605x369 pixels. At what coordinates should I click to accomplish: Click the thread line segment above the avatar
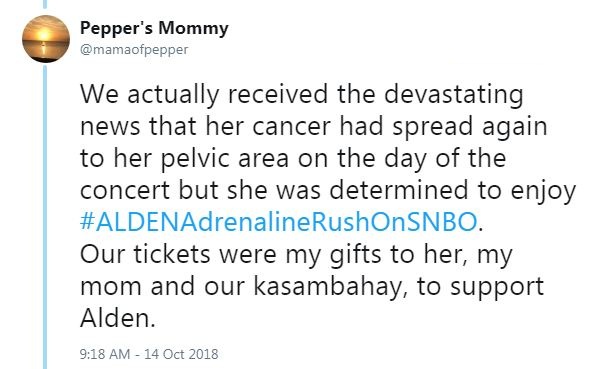(45, 4)
